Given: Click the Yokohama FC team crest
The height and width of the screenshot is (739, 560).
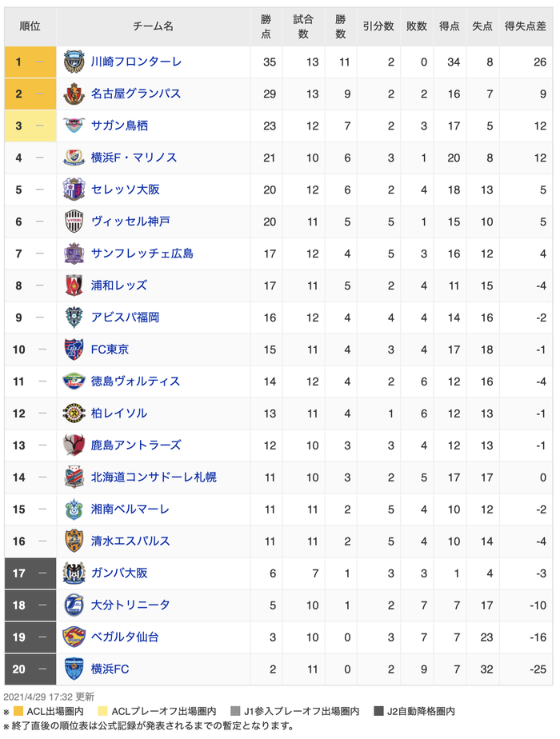Looking at the screenshot, I should coord(74,669).
